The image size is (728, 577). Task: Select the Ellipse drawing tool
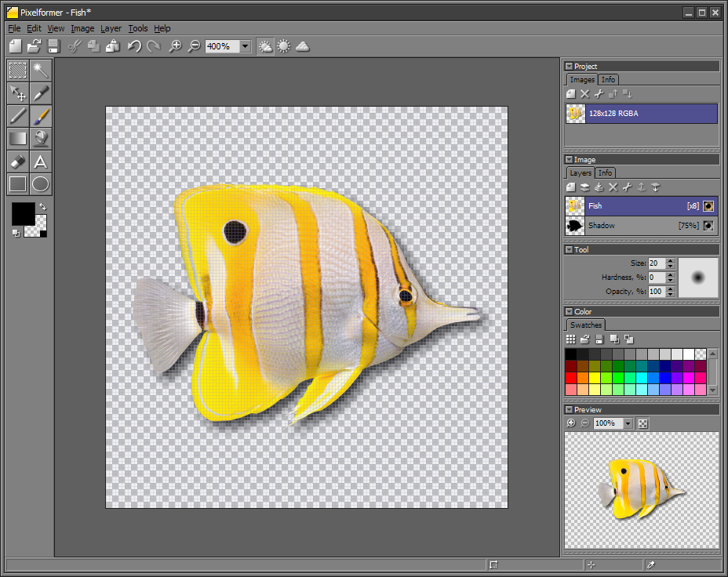[x=40, y=183]
